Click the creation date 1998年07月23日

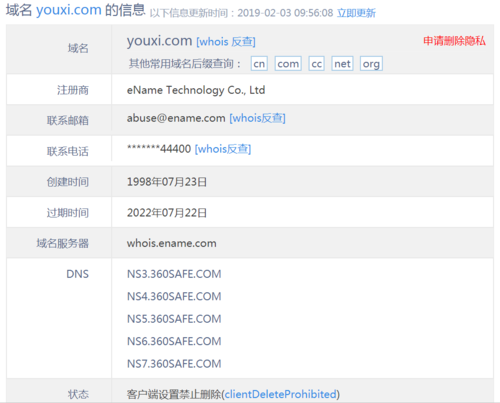167,182
